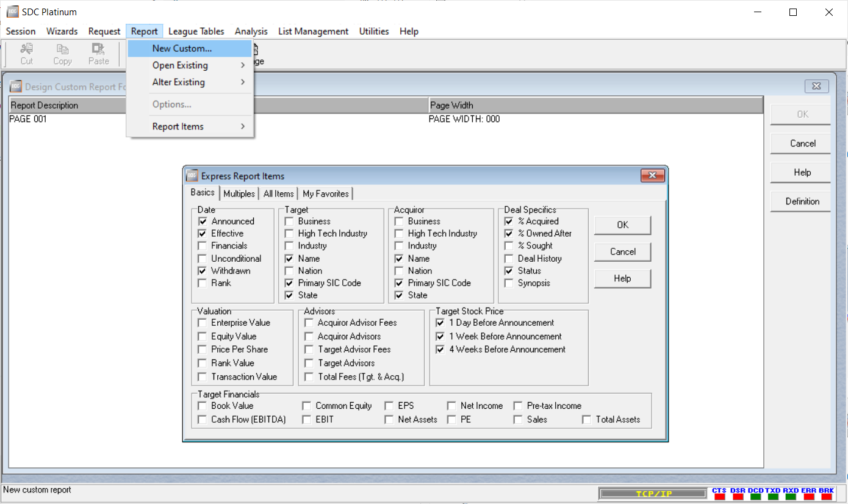Enable the Enterprise Value checkbox
Image resolution: width=848 pixels, height=504 pixels.
[x=203, y=323]
